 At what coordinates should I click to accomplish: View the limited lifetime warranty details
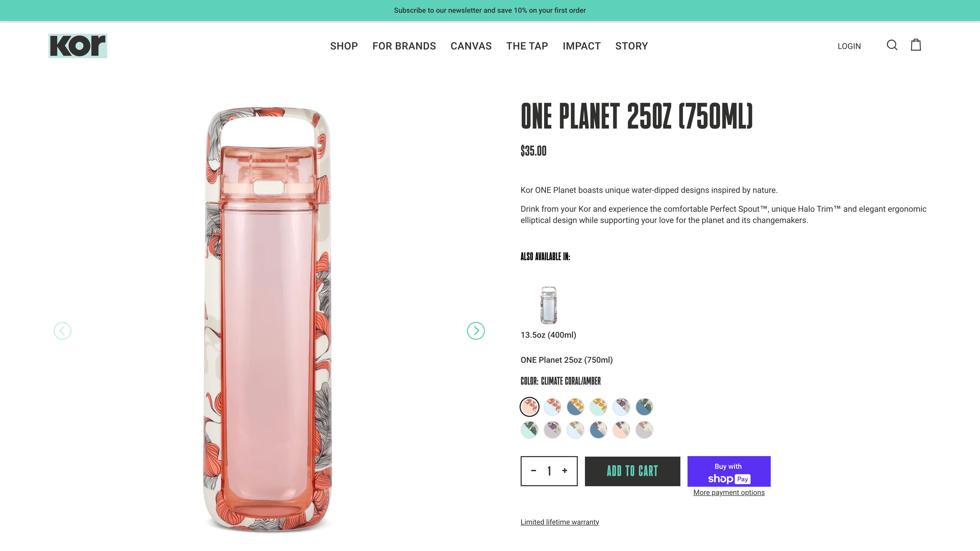click(559, 522)
